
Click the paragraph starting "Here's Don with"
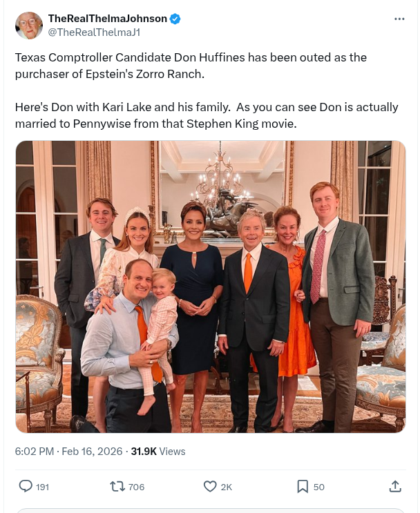(x=207, y=115)
